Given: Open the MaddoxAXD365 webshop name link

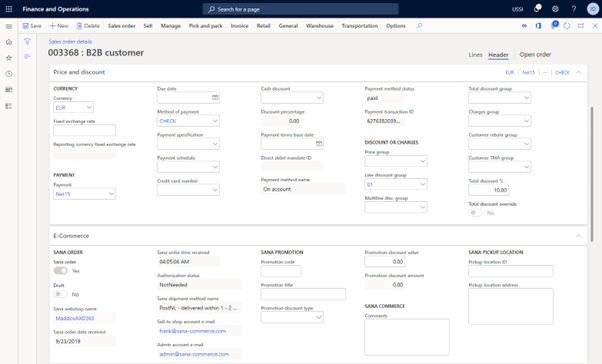Looking at the screenshot, I should 75,318.
